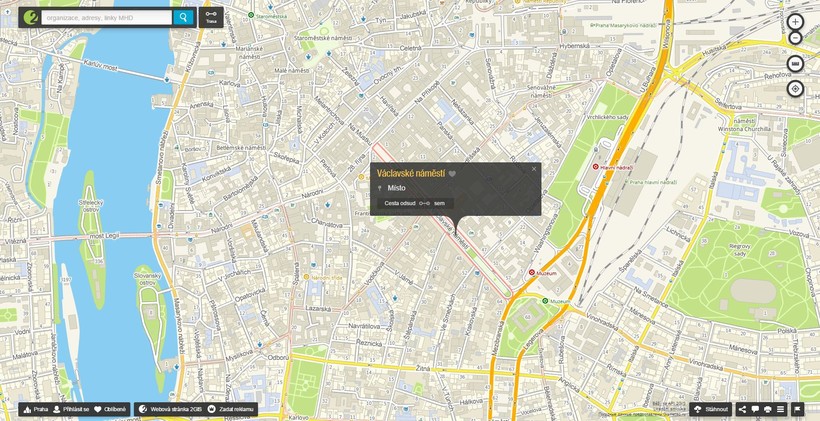Open the hamburger menu icon
The width and height of the screenshot is (820, 421).
[x=780, y=409]
